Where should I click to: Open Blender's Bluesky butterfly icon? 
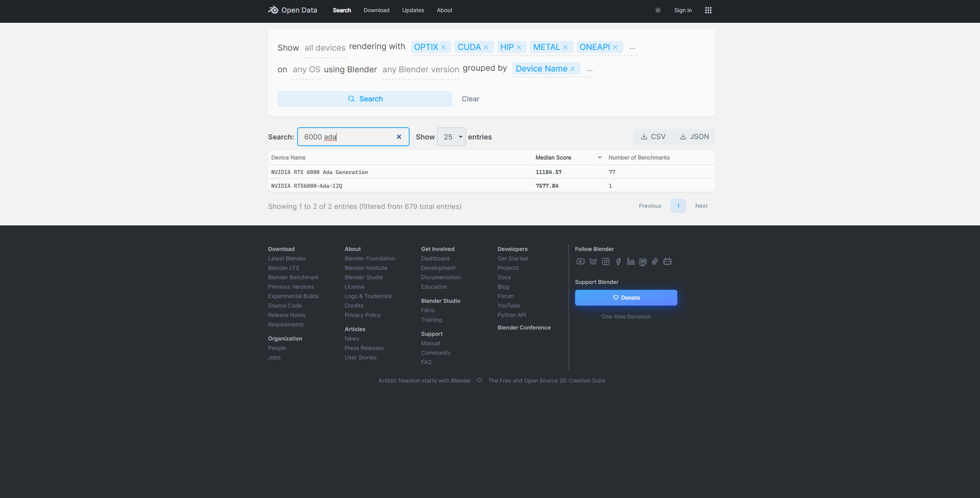593,262
